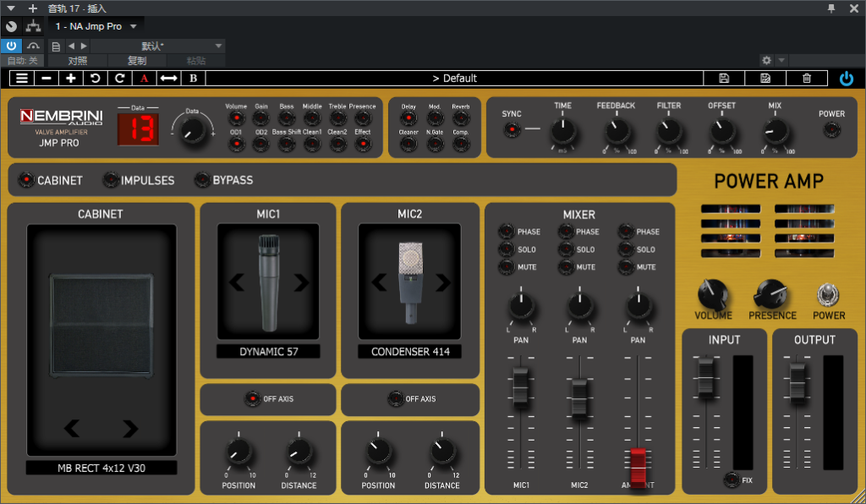This screenshot has width=866, height=504.
Task: Expand the 默认 host preset dropdown
Action: point(219,46)
